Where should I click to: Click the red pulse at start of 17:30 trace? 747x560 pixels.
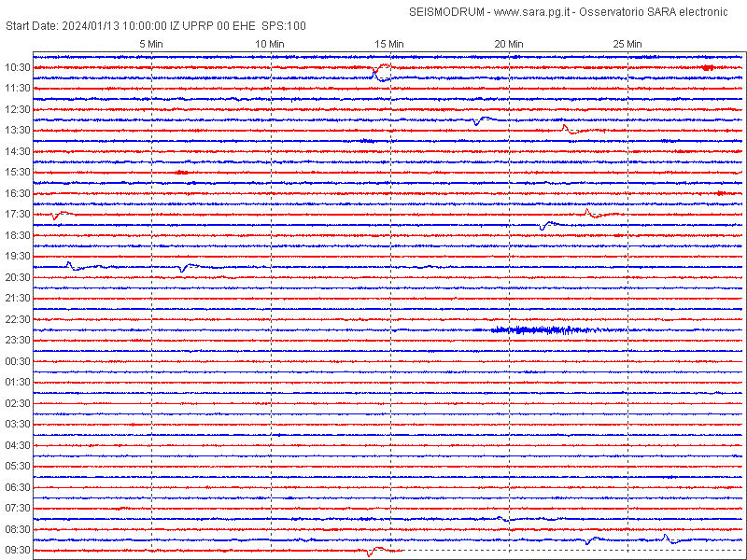tap(62, 215)
